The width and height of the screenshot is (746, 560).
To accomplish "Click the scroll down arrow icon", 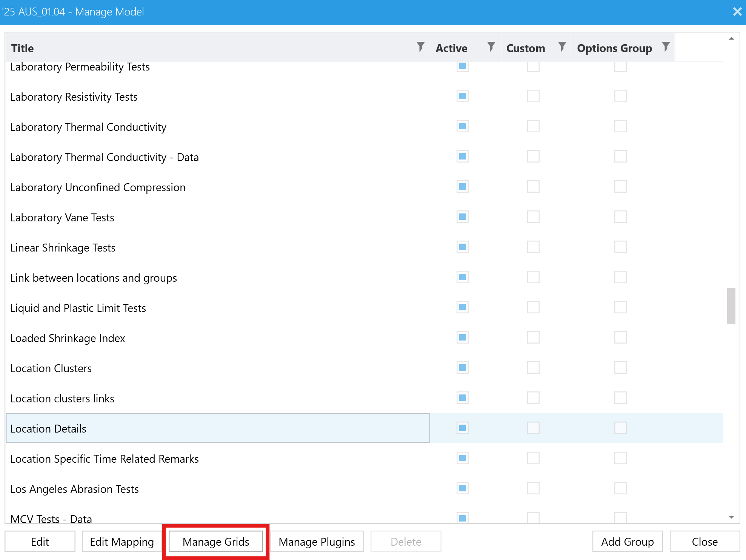I will (731, 517).
